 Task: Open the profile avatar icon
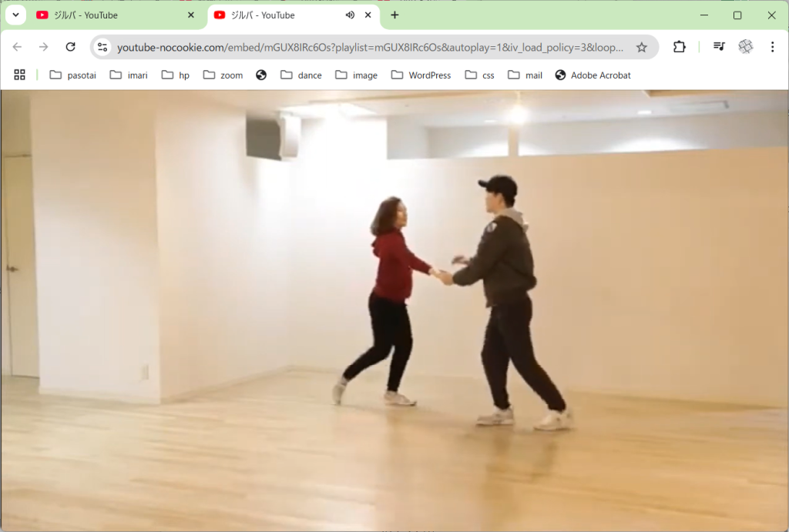[x=746, y=47]
